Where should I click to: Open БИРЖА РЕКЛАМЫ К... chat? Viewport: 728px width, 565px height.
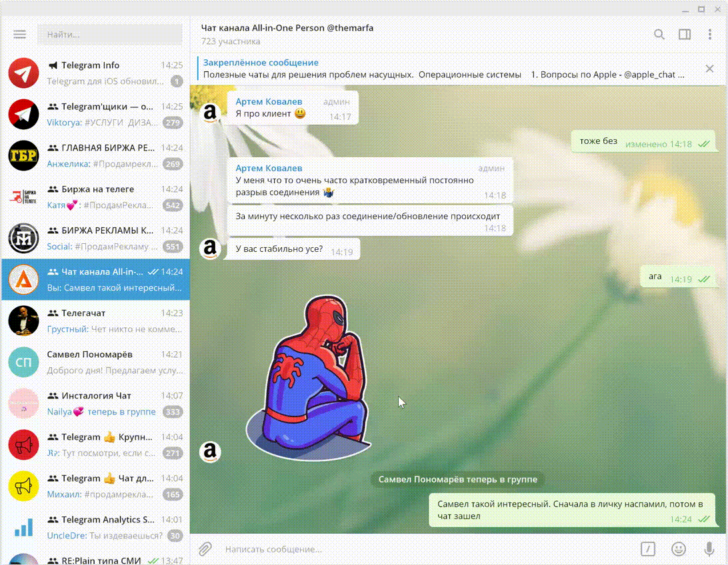(95, 238)
